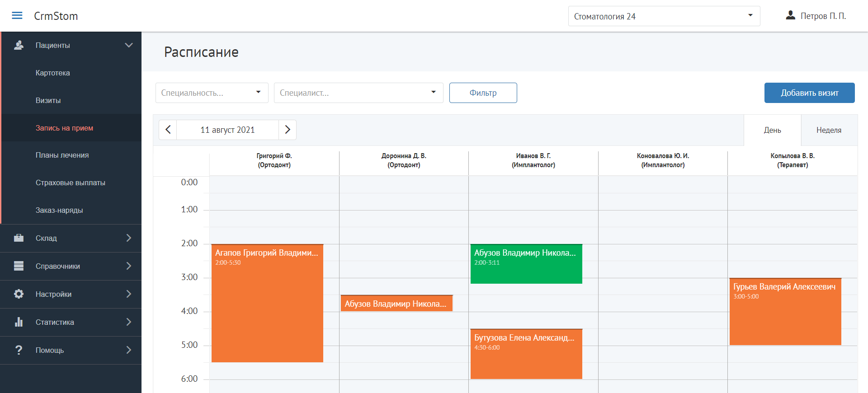Expand the Справочники section chevron
This screenshot has height=393, width=868.
point(129,266)
